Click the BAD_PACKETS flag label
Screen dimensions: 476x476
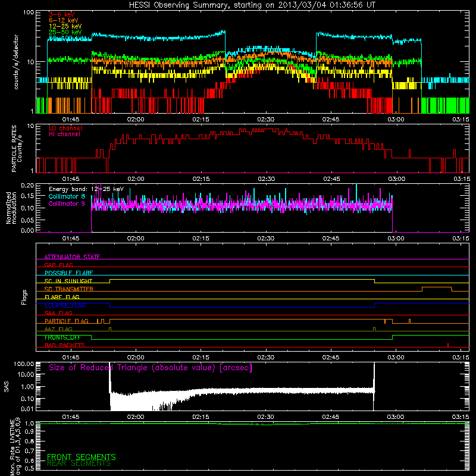(x=65, y=345)
